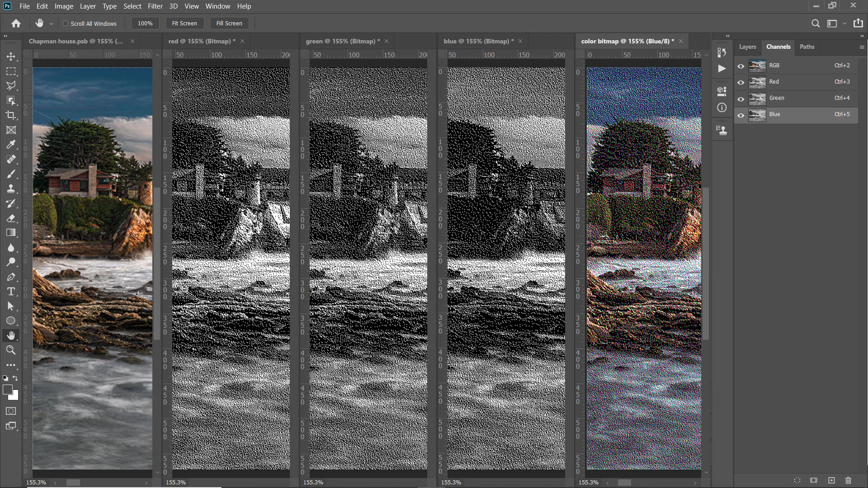This screenshot has width=868, height=488.
Task: Toggle Blue channel eye icon
Action: (741, 115)
